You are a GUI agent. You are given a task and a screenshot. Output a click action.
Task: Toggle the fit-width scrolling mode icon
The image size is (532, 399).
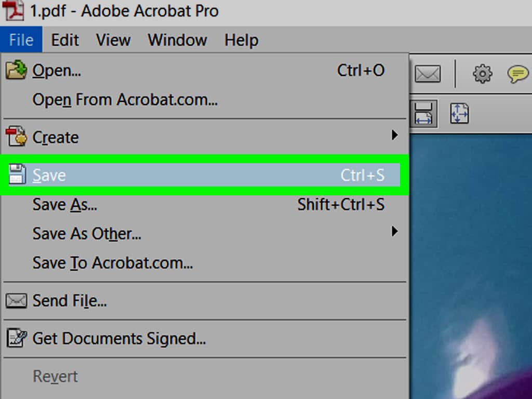click(x=423, y=114)
